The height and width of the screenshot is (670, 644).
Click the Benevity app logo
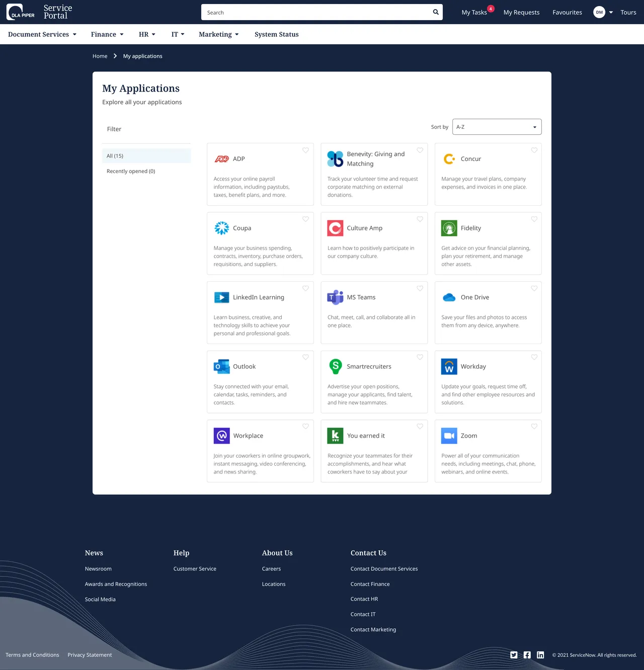(335, 159)
